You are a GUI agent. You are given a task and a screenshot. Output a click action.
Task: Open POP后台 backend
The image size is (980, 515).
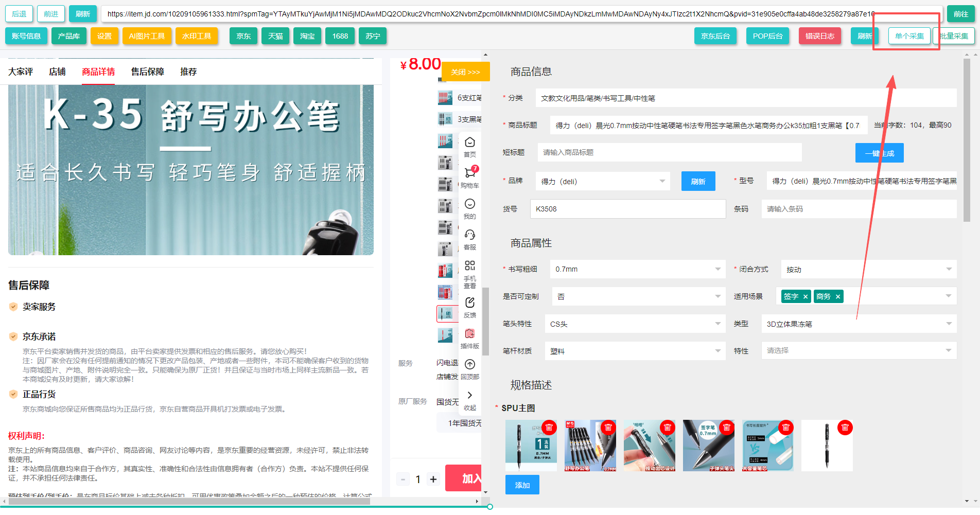tap(767, 36)
